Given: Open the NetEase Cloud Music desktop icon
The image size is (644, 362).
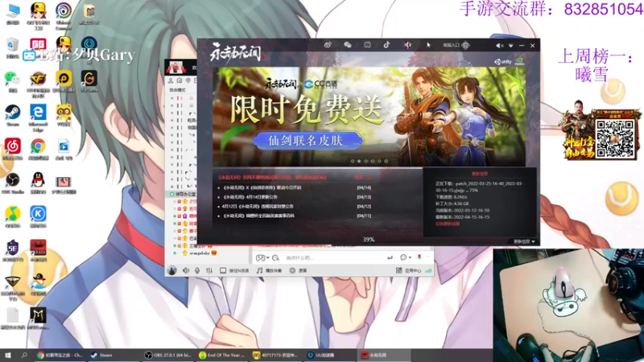Looking at the screenshot, I should tap(13, 149).
